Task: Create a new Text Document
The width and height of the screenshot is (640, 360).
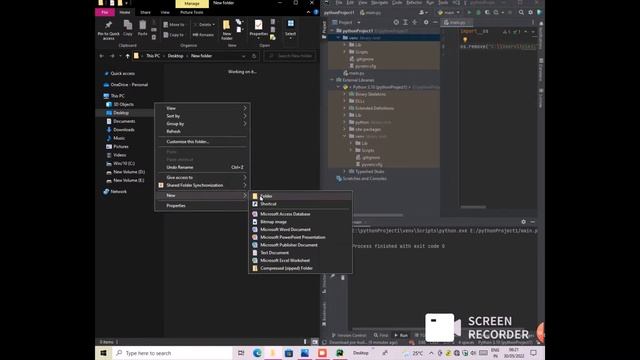Action: 300,253
